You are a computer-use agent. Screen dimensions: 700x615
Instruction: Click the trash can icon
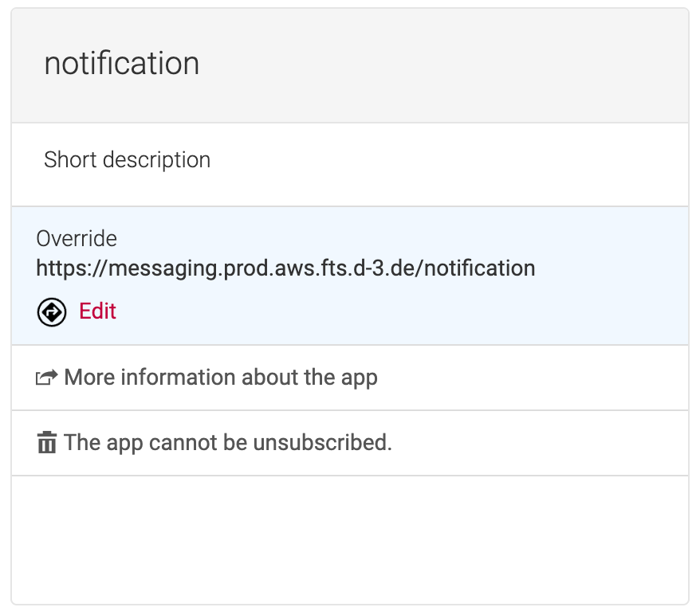(x=47, y=442)
